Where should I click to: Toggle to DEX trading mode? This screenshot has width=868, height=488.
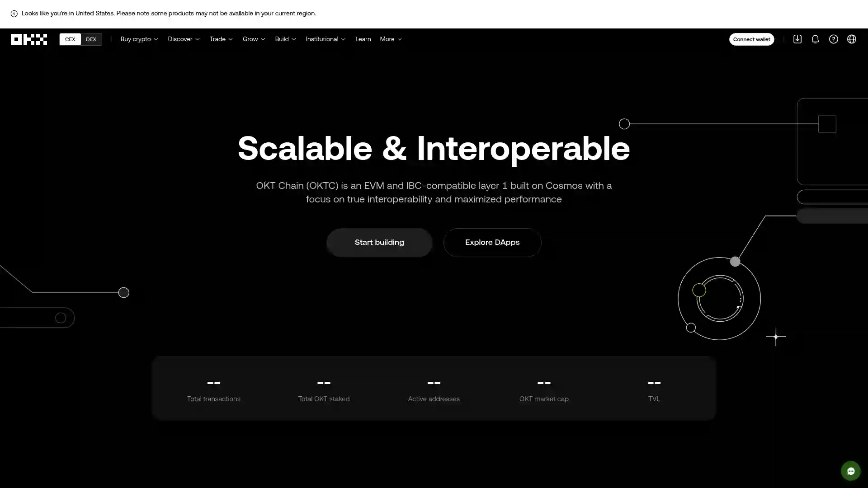pos(90,39)
